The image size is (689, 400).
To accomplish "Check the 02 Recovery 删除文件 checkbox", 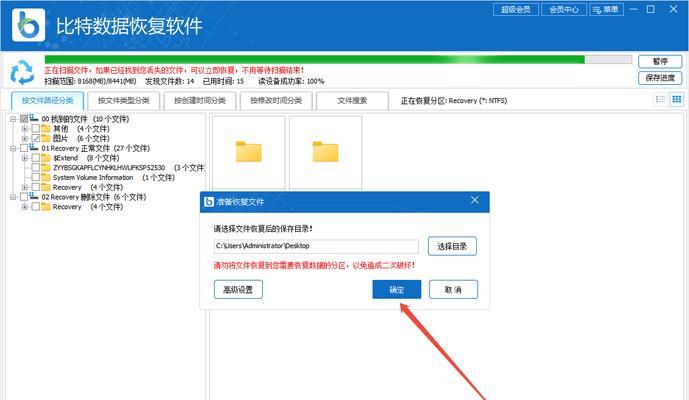I will pyautogui.click(x=24, y=197).
